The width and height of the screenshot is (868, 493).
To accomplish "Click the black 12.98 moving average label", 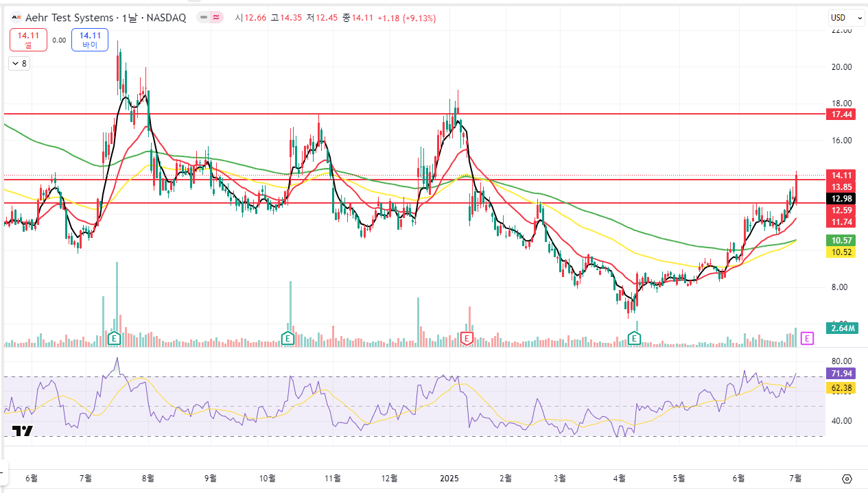I will pyautogui.click(x=842, y=198).
